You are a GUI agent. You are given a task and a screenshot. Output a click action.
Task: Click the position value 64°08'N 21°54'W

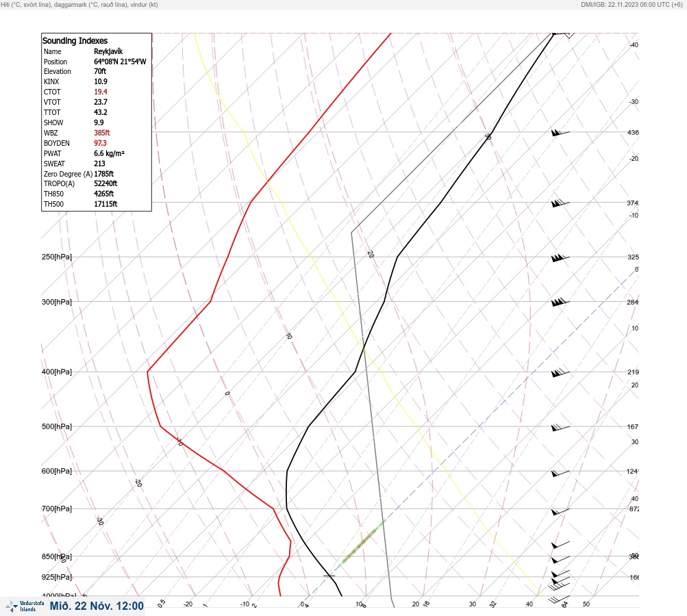pyautogui.click(x=120, y=62)
